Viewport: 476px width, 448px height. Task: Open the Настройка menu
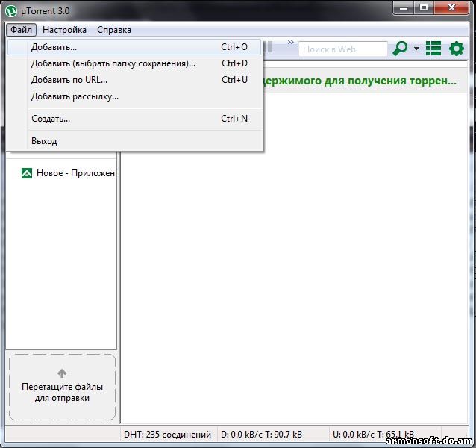click(64, 30)
